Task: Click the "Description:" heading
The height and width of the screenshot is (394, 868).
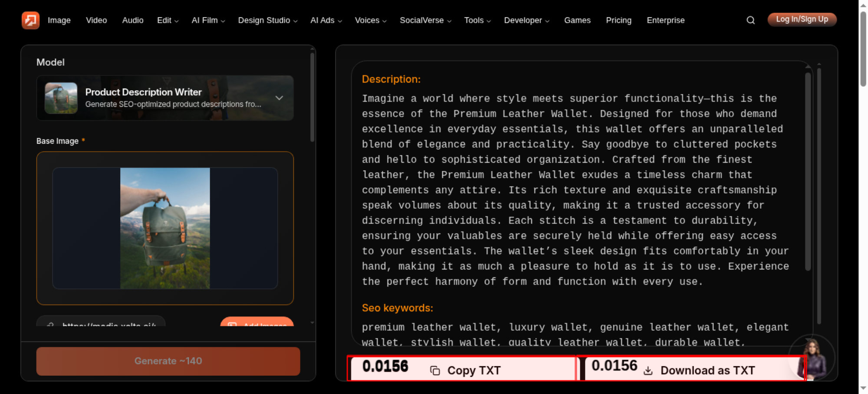Action: (x=391, y=79)
